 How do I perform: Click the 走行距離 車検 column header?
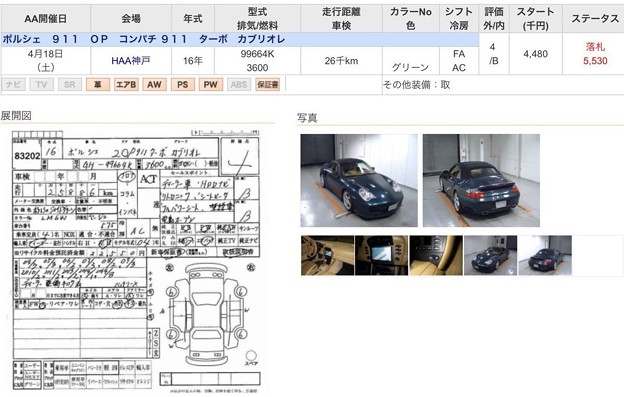click(341, 19)
